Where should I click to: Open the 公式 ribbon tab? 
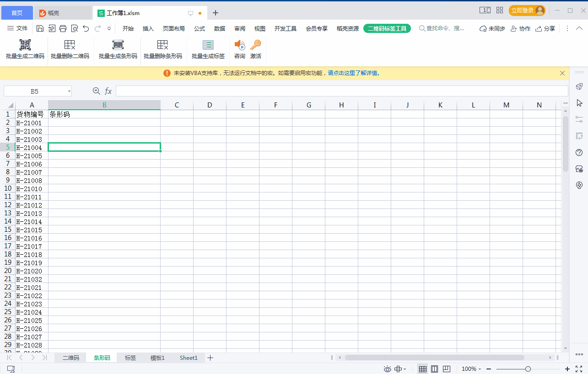click(200, 28)
